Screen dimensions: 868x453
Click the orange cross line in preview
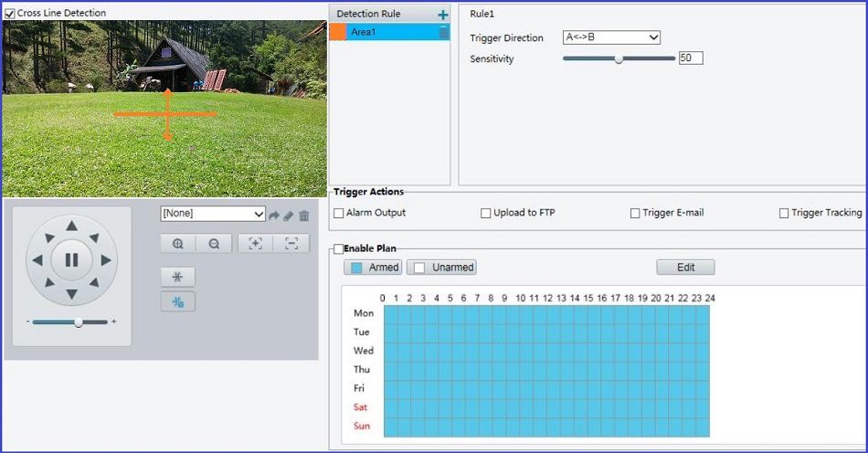[x=166, y=114]
